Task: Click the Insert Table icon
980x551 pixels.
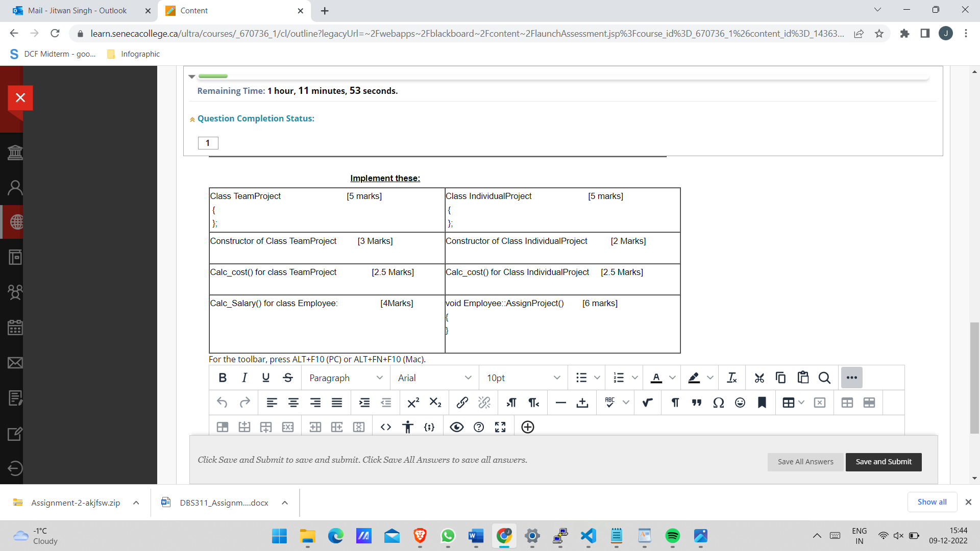Action: click(786, 403)
